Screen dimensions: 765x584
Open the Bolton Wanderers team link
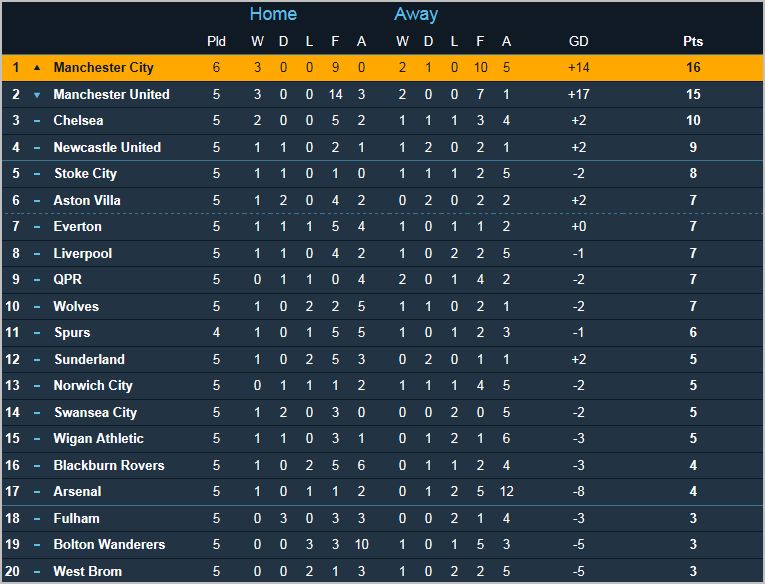[x=109, y=545]
